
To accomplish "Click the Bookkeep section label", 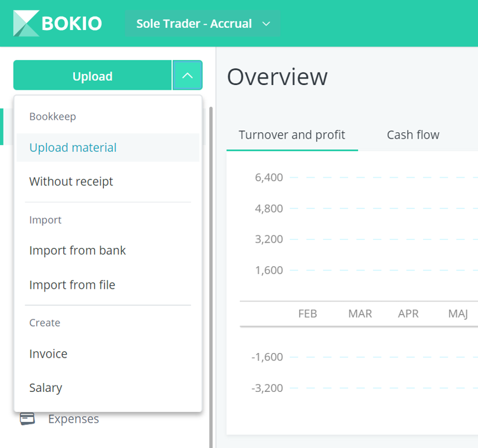I will click(53, 116).
